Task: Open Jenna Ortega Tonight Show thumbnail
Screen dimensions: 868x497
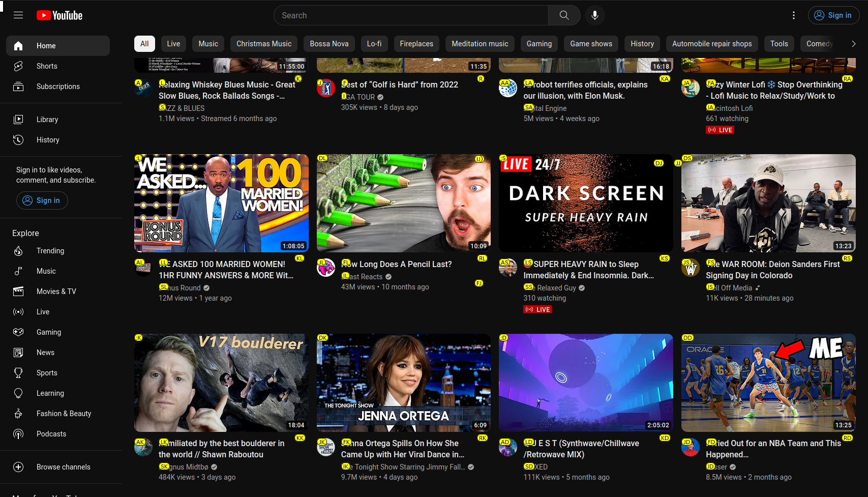Action: [404, 383]
